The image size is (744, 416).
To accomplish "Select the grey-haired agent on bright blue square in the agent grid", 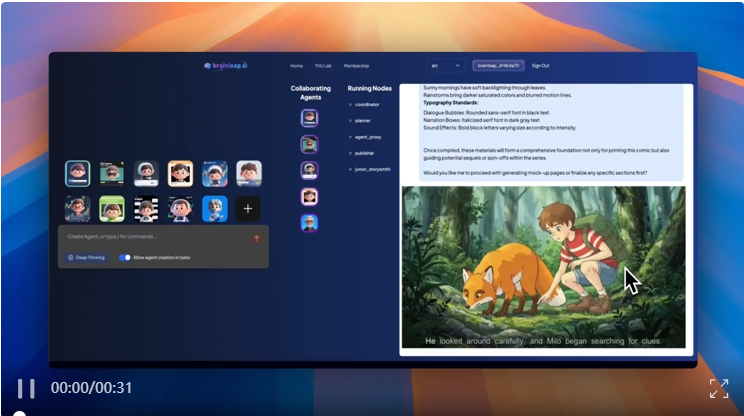I will 214,209.
